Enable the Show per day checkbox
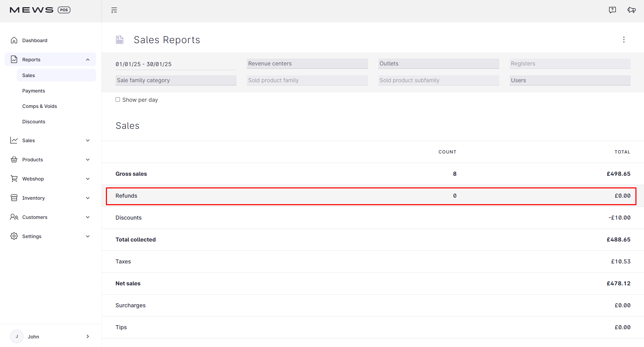Viewport: 644px width, 347px height. click(x=118, y=100)
